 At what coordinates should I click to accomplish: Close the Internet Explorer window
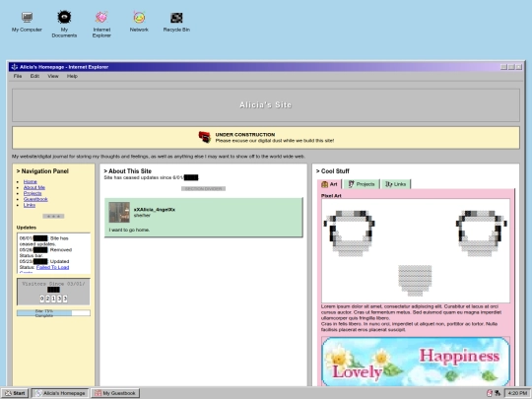(519, 67)
